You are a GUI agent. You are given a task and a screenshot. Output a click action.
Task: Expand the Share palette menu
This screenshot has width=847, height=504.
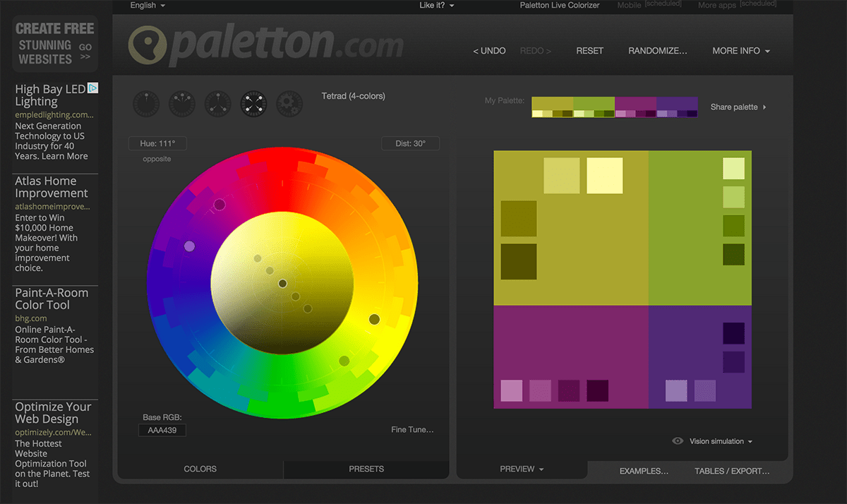pyautogui.click(x=738, y=107)
